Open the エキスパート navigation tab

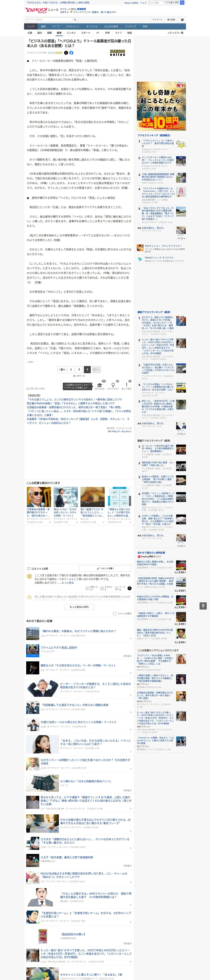(x=72, y=27)
